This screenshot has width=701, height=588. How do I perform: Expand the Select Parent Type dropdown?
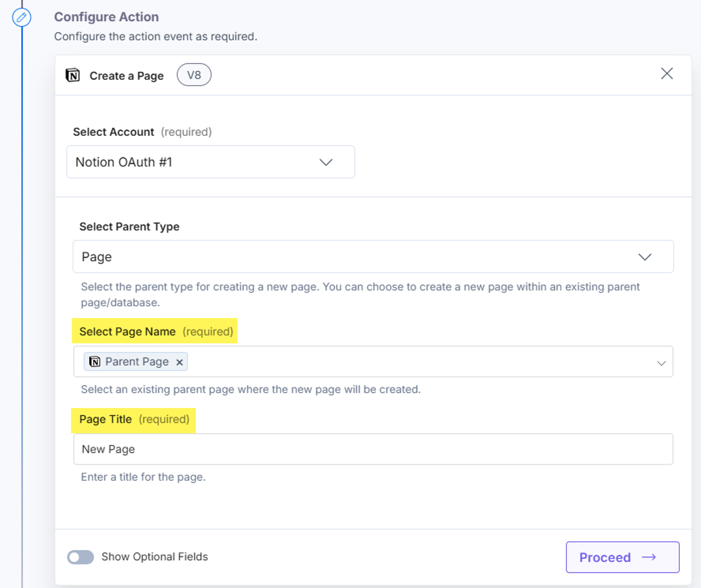373,257
